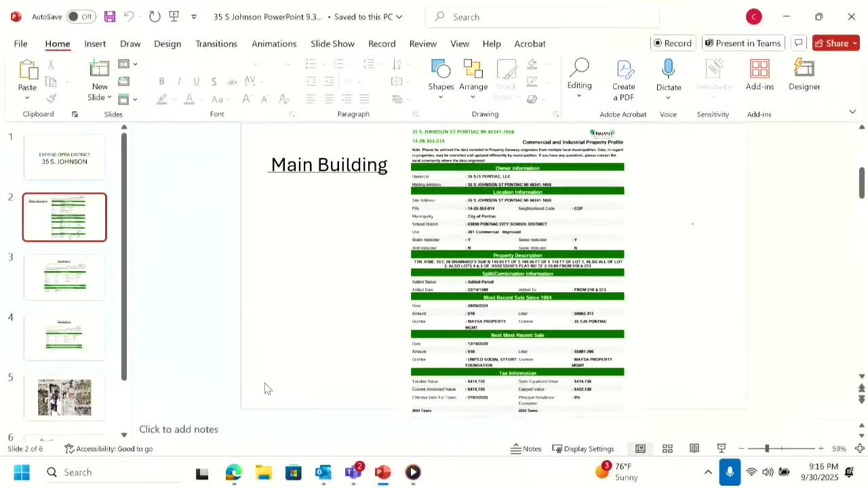Click the Cut scissors icon
The image size is (868, 488).
click(x=51, y=64)
